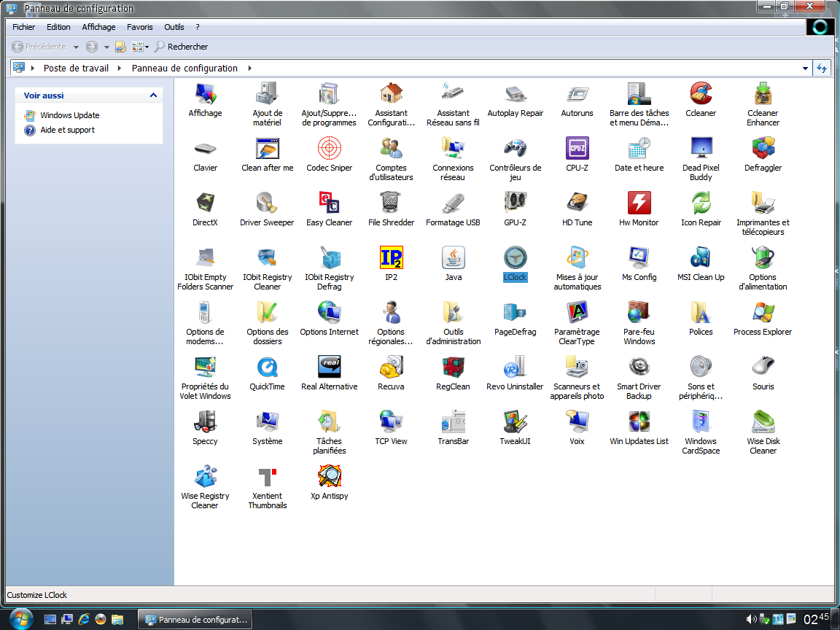Open the Easy Cleaner icon
This screenshot has width=840, height=630.
330,203
